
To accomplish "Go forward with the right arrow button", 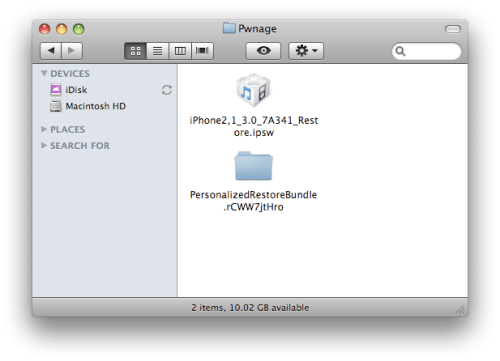I will 72,51.
